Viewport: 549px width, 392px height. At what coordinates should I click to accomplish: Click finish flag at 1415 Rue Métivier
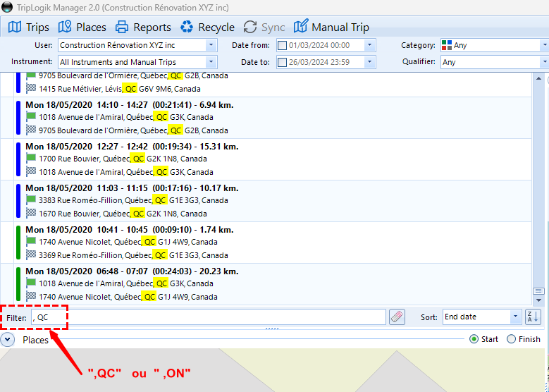[x=31, y=88]
